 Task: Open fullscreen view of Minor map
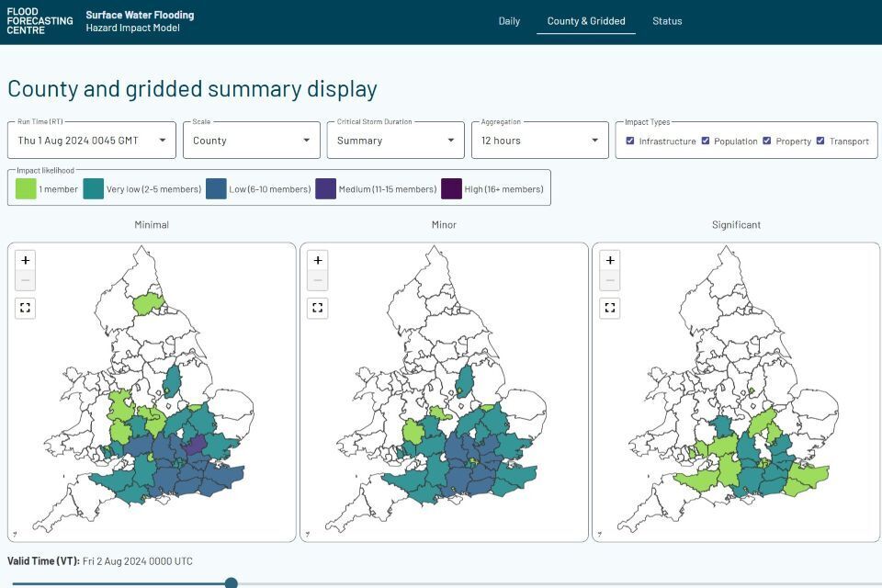point(318,308)
